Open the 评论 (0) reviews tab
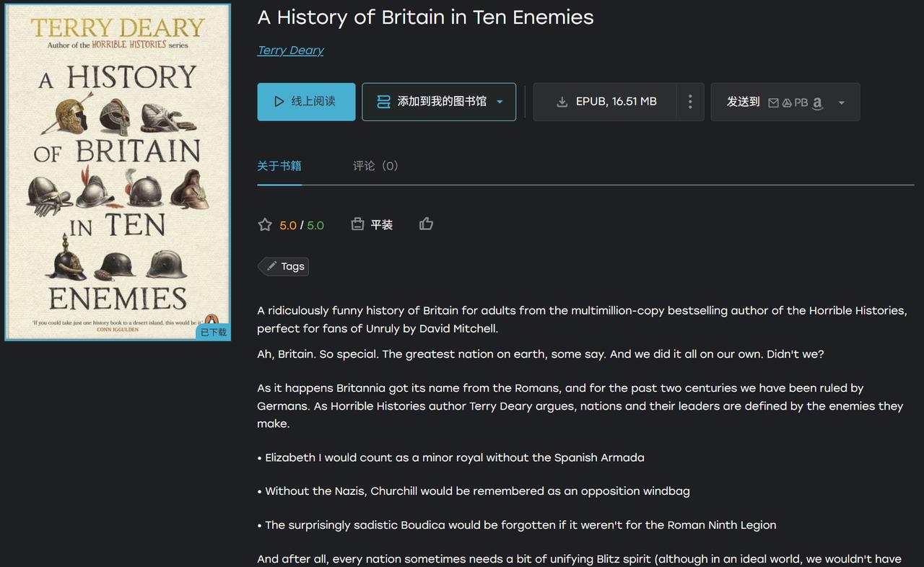Screen dimensions: 924x567 (375, 166)
